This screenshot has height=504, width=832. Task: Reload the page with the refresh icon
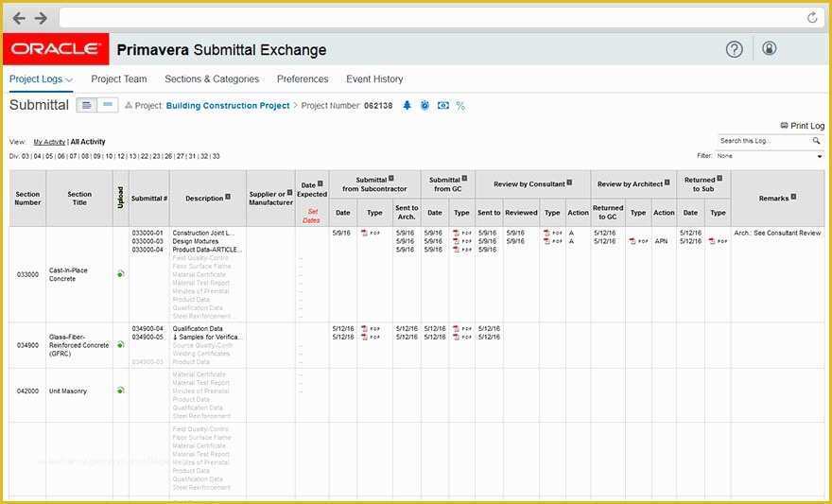pos(812,18)
